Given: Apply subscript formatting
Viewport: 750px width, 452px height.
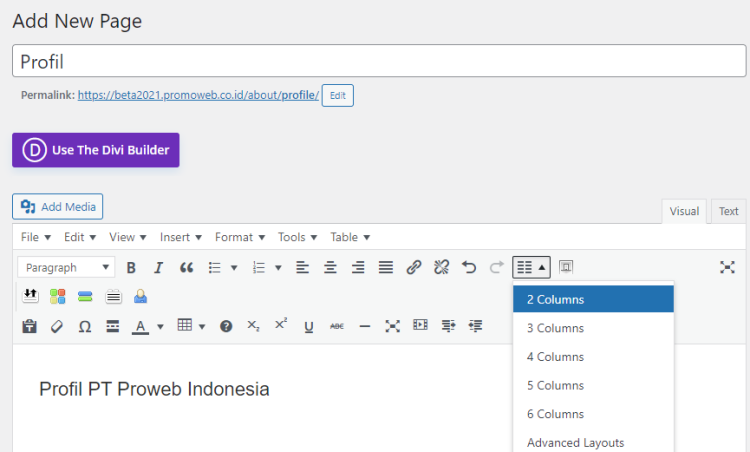Looking at the screenshot, I should [254, 326].
